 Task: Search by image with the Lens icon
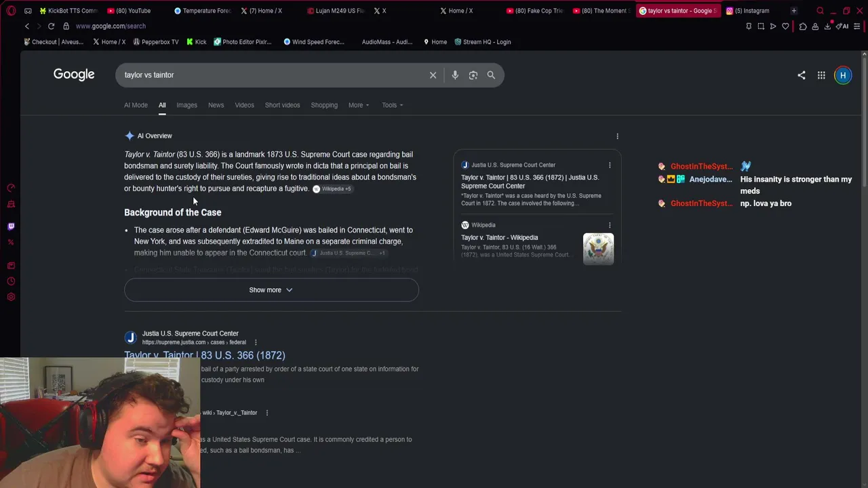(x=473, y=75)
